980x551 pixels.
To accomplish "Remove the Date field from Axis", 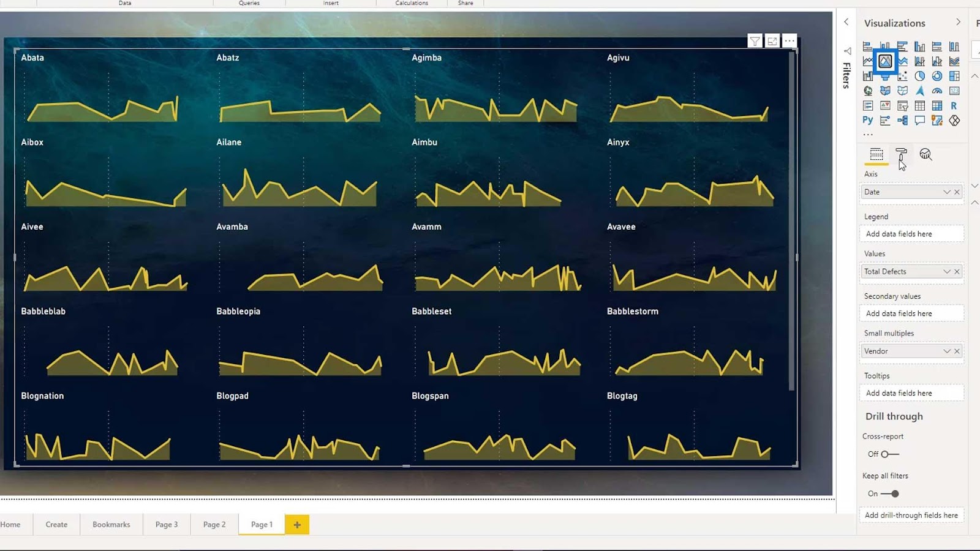I will click(957, 192).
